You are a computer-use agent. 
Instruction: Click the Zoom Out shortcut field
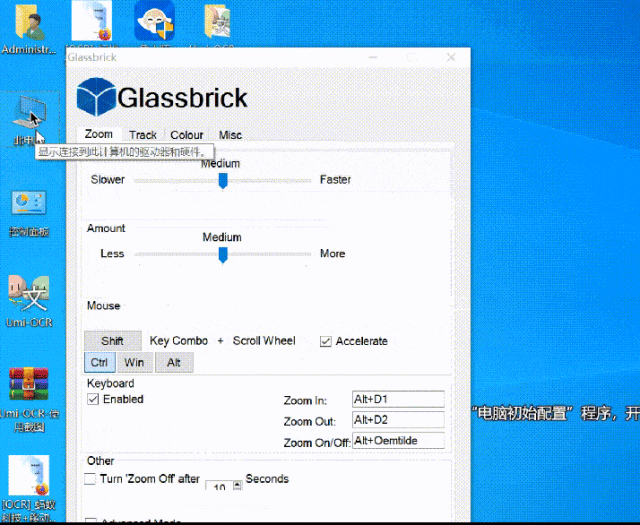click(x=398, y=420)
